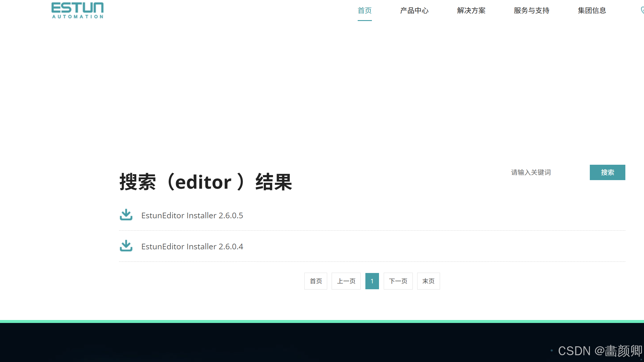Viewport: 644px width, 362px height.
Task: Select page 1 in pagination
Action: click(372, 281)
